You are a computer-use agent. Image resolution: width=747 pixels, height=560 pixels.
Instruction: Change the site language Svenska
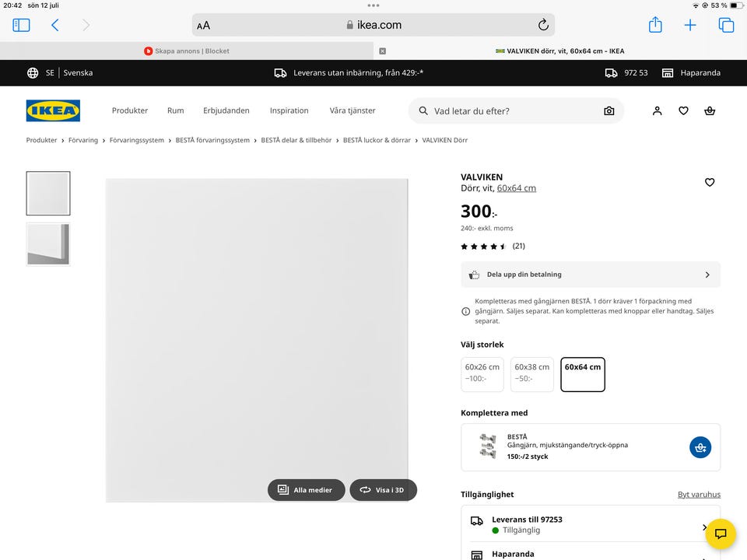point(78,73)
